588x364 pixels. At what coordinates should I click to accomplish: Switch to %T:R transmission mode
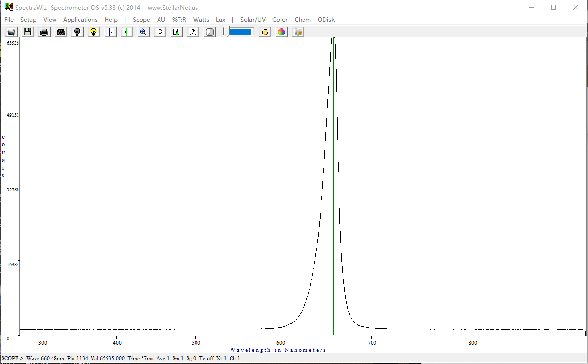pyautogui.click(x=179, y=20)
